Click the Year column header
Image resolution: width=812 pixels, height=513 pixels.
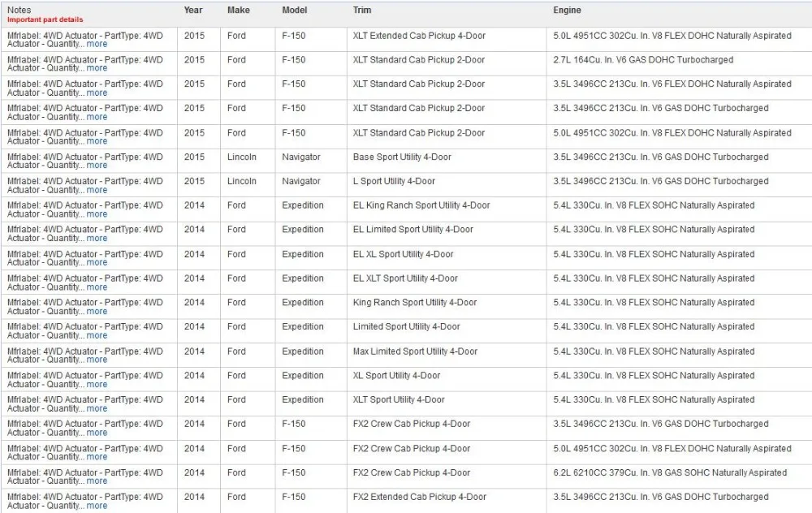point(193,10)
